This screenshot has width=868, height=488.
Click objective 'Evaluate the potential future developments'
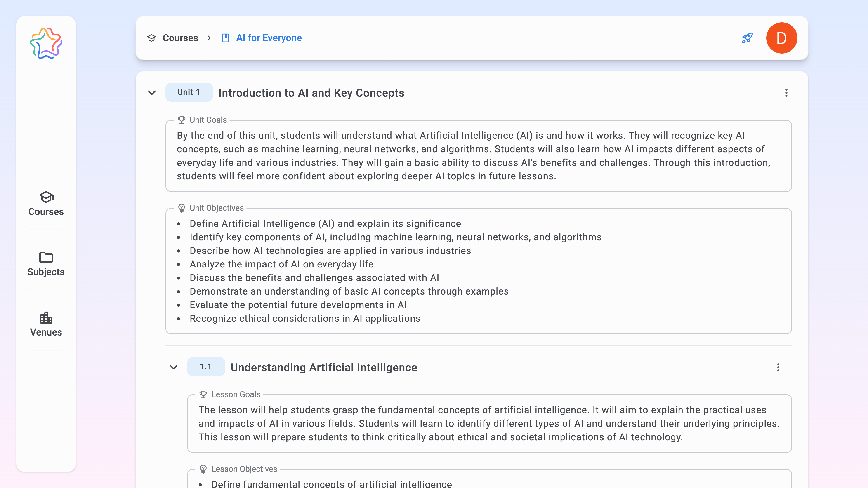298,305
